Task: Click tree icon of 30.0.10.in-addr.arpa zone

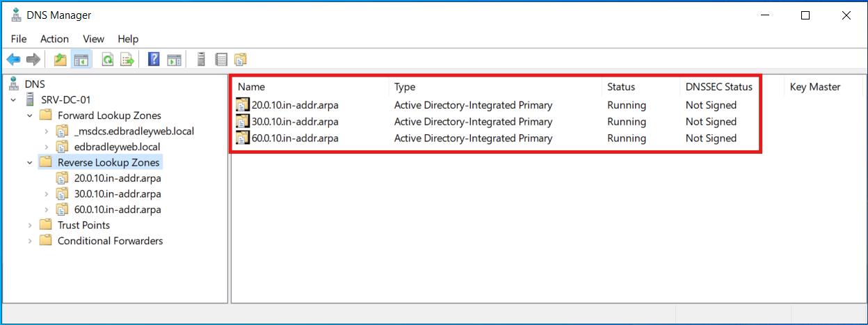Action: point(63,193)
